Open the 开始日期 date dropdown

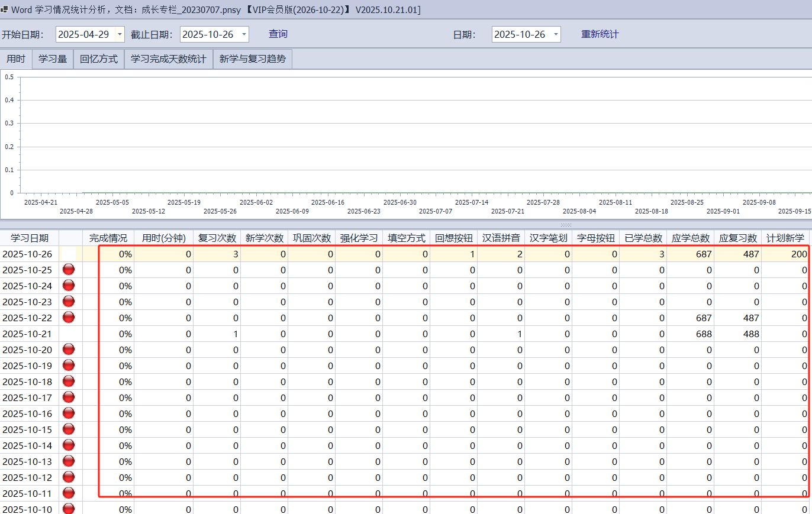click(120, 34)
